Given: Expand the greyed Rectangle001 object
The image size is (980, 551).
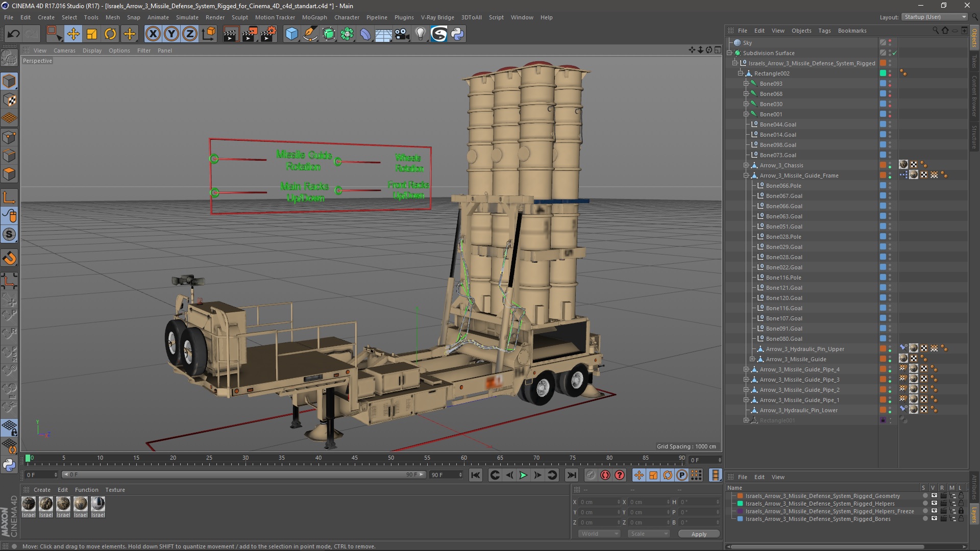Looking at the screenshot, I should click(x=746, y=420).
